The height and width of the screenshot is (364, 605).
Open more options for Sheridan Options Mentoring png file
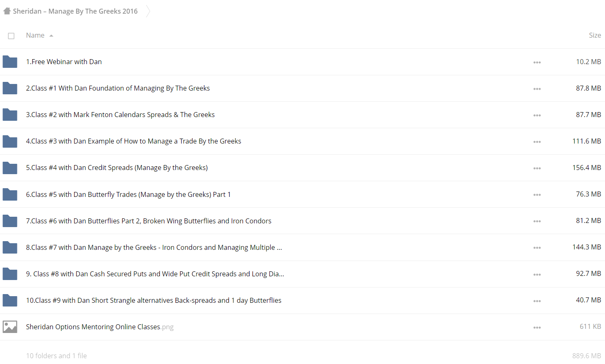point(537,328)
